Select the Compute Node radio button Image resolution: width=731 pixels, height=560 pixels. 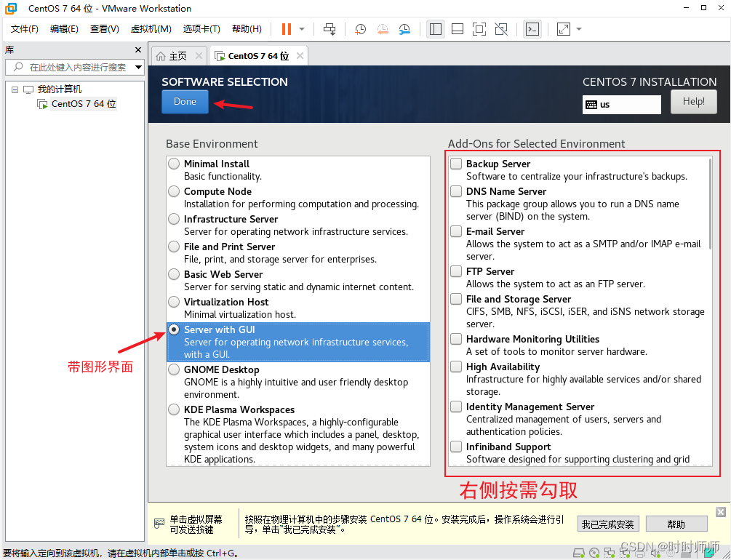pyautogui.click(x=174, y=191)
